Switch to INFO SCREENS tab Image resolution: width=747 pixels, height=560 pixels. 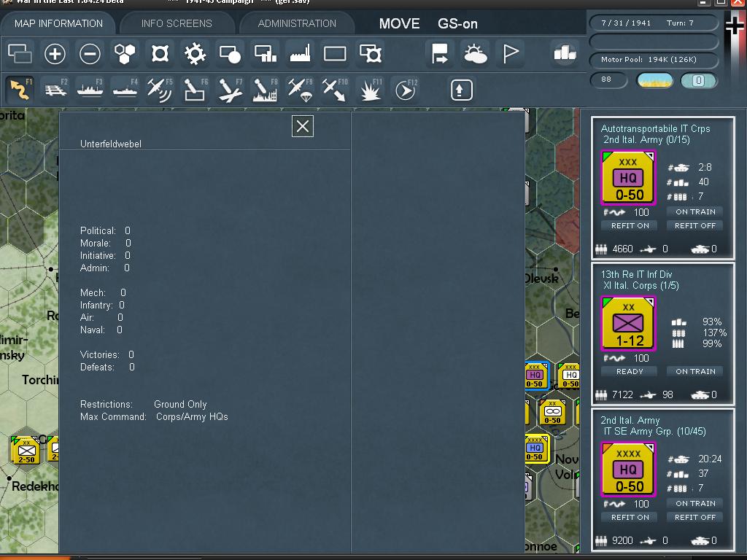coord(177,23)
